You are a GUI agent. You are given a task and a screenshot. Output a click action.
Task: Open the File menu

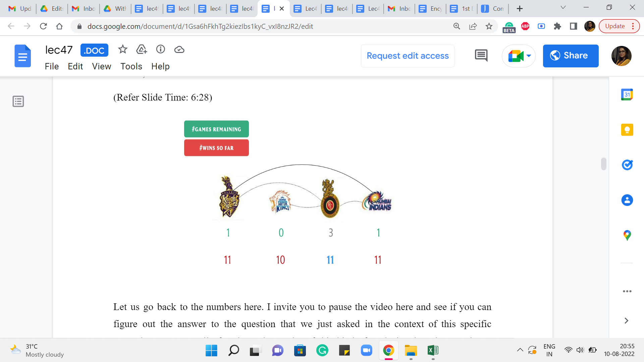[x=52, y=66]
